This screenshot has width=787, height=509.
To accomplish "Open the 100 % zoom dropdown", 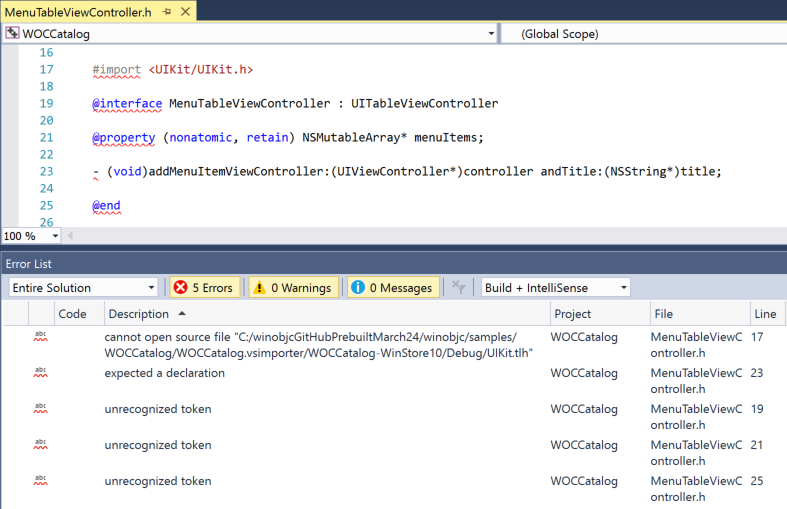I will click(54, 237).
